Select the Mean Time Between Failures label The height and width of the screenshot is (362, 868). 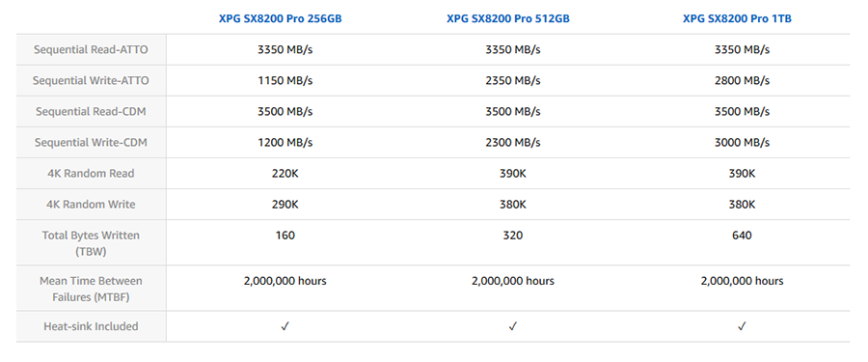[91, 289]
